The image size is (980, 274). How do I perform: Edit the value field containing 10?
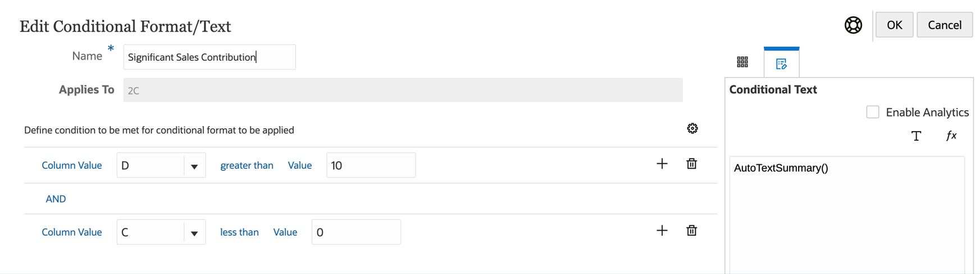[x=371, y=165]
